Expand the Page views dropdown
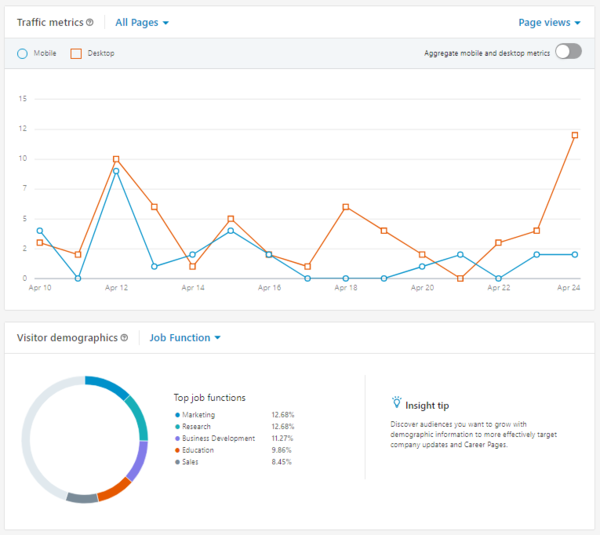 [549, 22]
